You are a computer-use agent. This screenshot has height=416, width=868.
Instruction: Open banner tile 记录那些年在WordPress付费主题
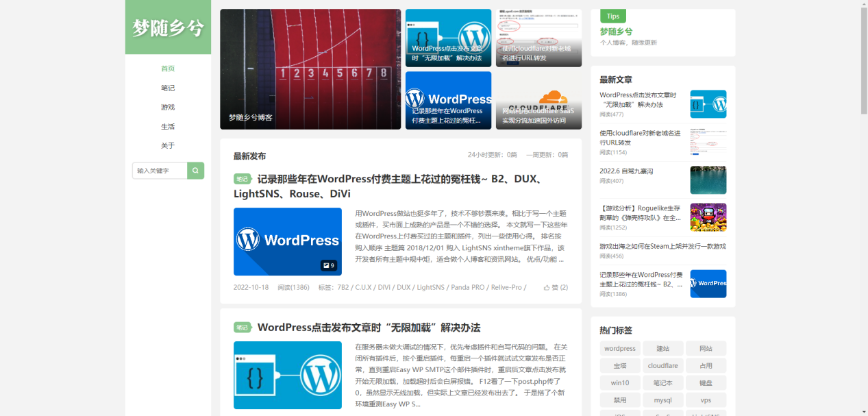coord(448,100)
